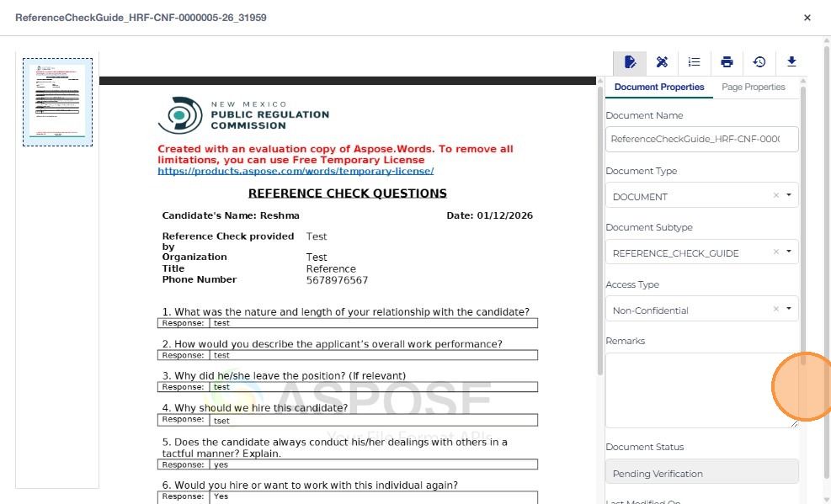
Task: Click the Title value 'Reference'
Action: 331,269
